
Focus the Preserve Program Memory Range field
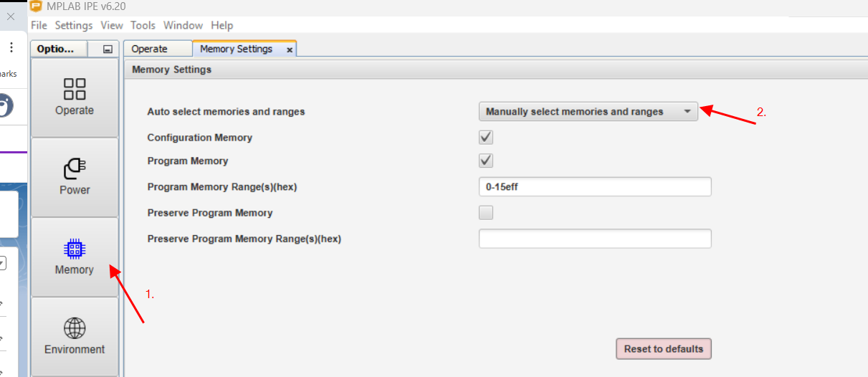(x=595, y=239)
